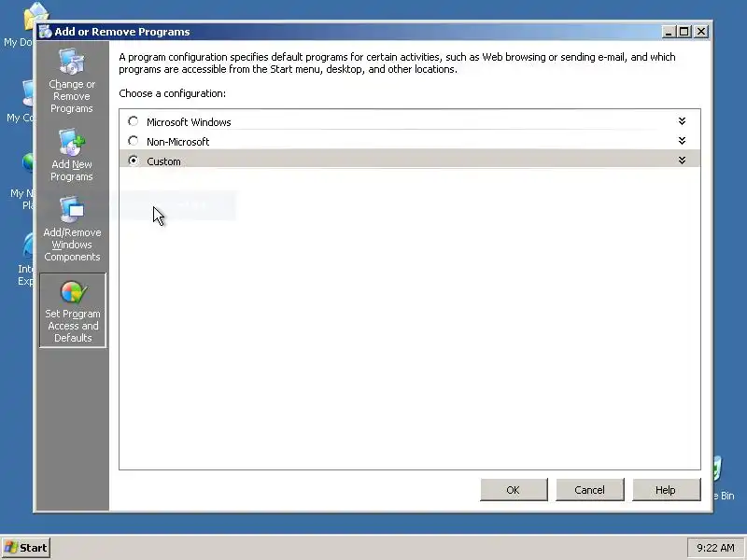Click the 'Custom' label text
The width and height of the screenshot is (747, 560).
click(163, 161)
